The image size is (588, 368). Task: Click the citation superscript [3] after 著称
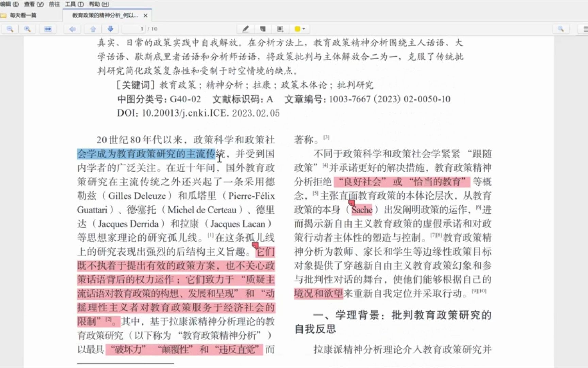pos(326,137)
